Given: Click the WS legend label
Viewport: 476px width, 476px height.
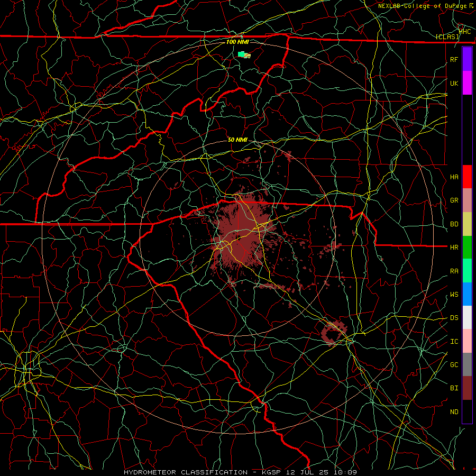Looking at the screenshot, I should point(454,295).
